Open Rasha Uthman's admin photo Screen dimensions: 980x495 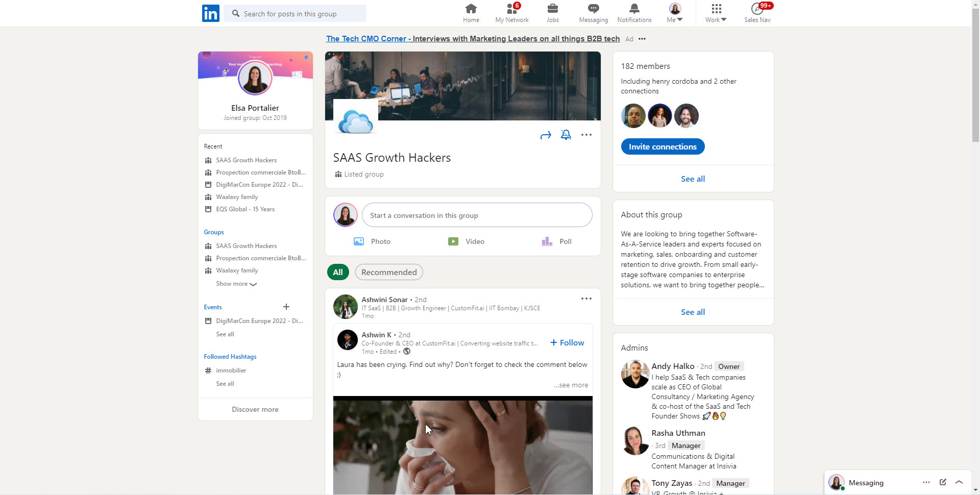pyautogui.click(x=635, y=441)
